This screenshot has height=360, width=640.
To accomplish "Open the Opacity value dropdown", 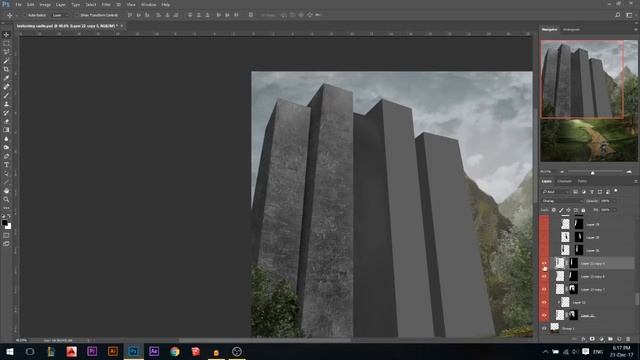I will pyautogui.click(x=613, y=201).
